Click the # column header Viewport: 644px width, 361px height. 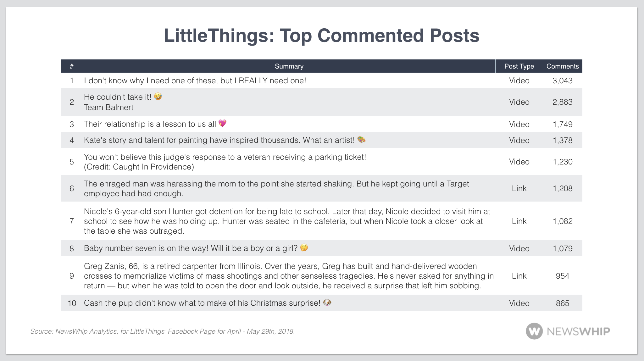click(72, 66)
